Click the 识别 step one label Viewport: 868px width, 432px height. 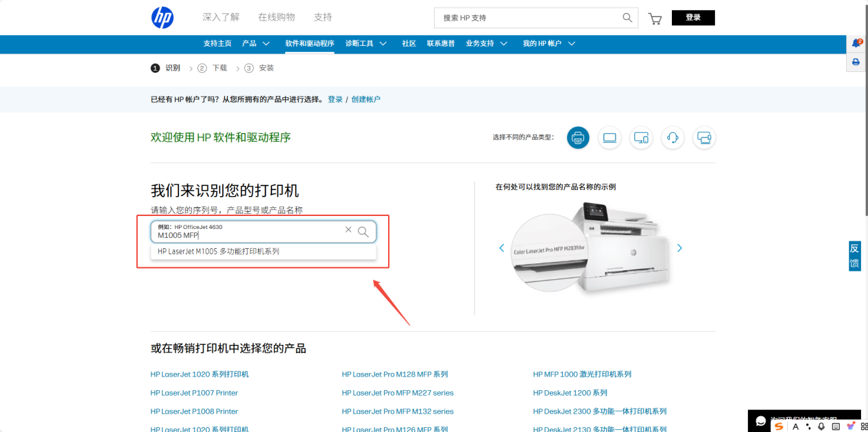[173, 68]
